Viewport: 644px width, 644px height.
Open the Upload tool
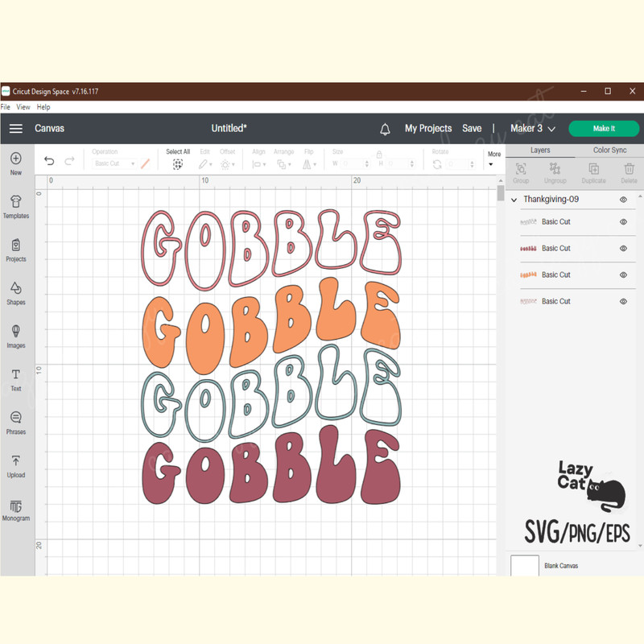pos(16,461)
